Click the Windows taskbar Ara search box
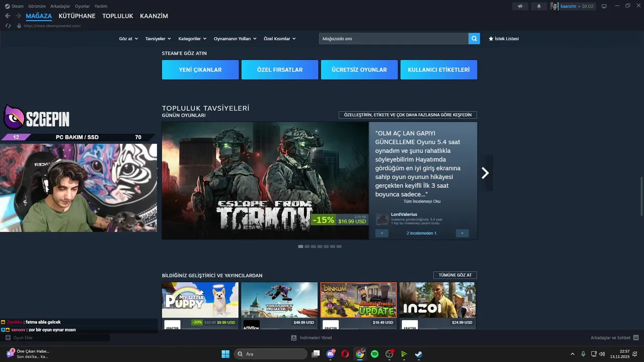 point(271,354)
